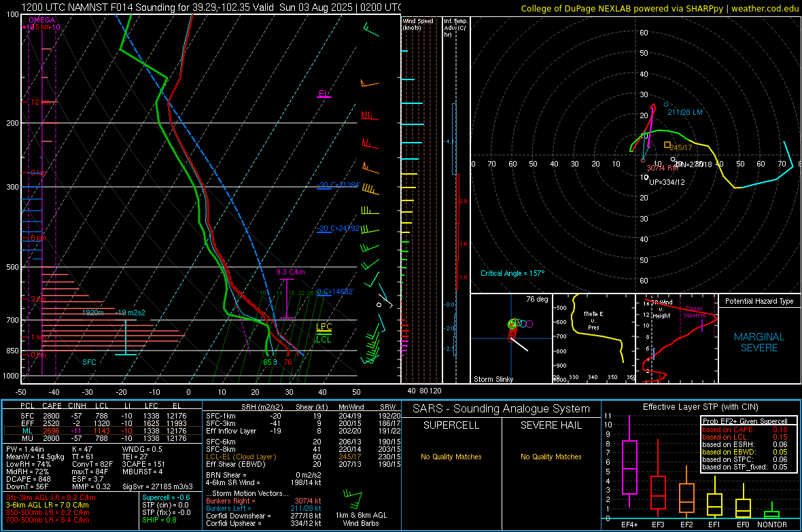Click the "0 C=14682'" freezing level label
This screenshot has height=532, width=802.
(x=335, y=291)
